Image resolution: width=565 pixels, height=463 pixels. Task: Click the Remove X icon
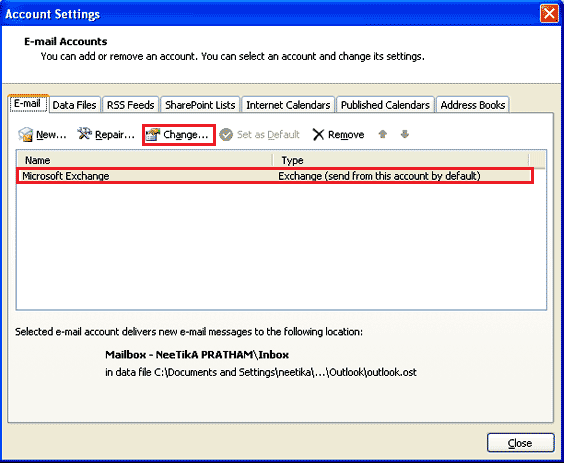point(318,135)
